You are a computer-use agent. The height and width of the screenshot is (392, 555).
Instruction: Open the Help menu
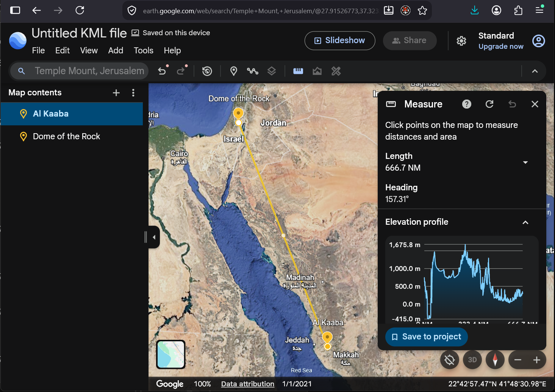click(x=172, y=50)
